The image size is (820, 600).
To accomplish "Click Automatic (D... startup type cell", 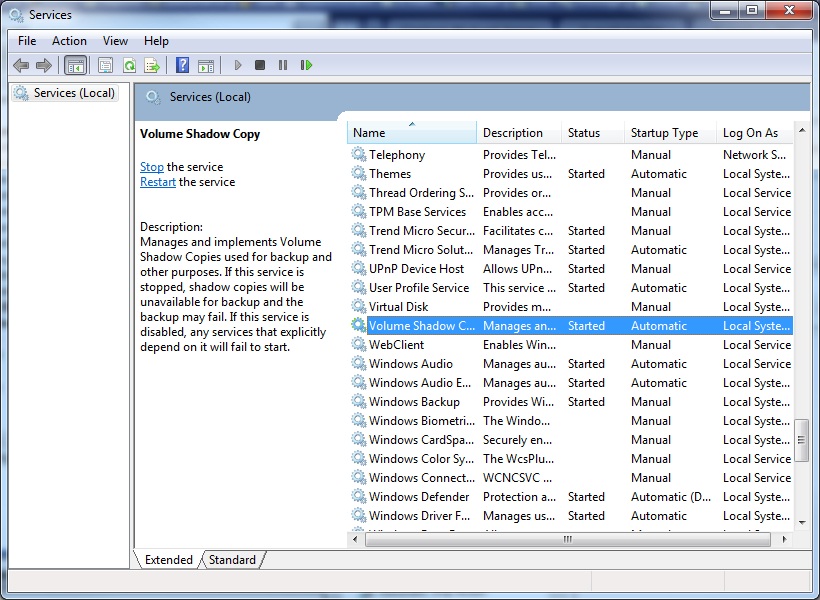I will tap(671, 496).
